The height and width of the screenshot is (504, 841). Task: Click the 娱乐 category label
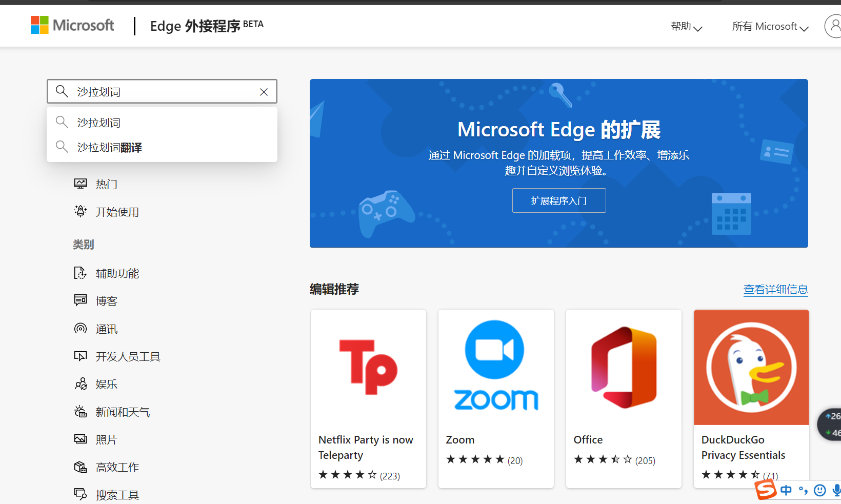pyautogui.click(x=107, y=384)
